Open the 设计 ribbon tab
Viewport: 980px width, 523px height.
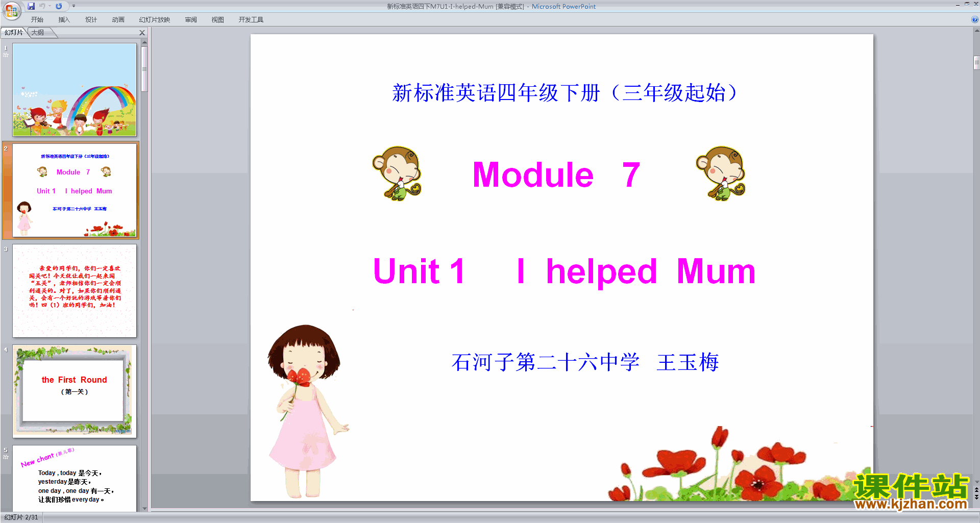click(x=91, y=20)
